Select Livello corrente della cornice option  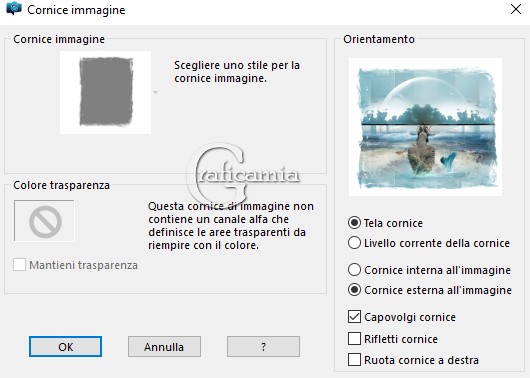pos(354,243)
